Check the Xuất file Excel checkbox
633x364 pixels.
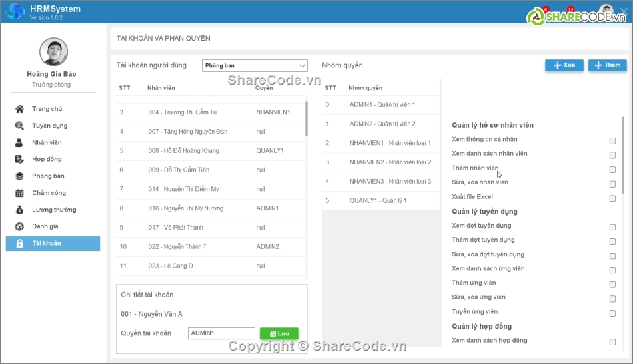tap(612, 198)
